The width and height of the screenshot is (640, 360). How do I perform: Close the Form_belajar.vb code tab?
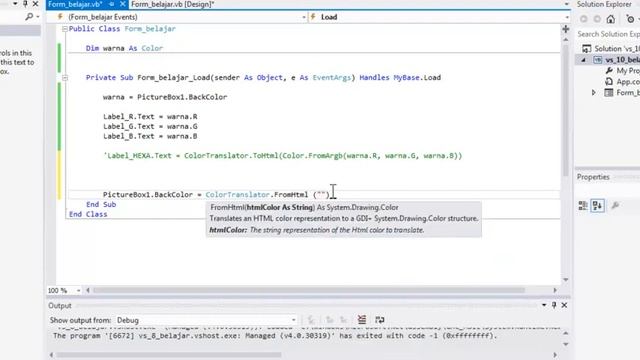(122, 4)
